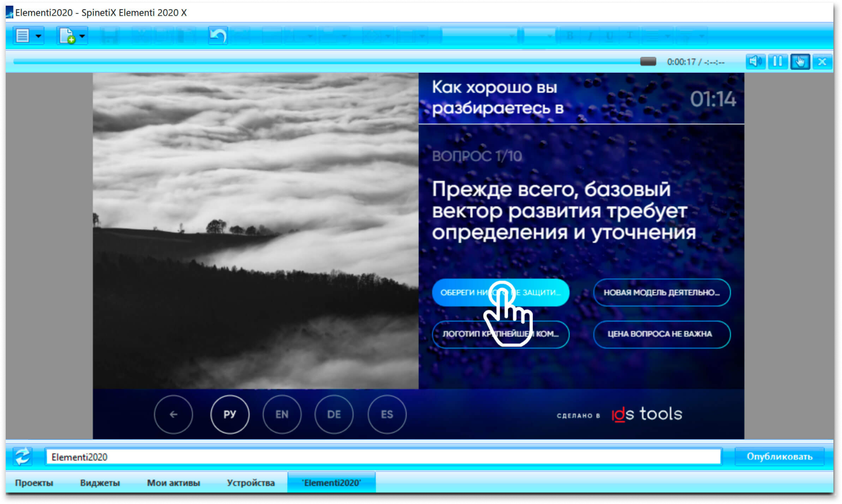Open the Виджеты tab
This screenshot has height=504, width=842.
(x=100, y=483)
